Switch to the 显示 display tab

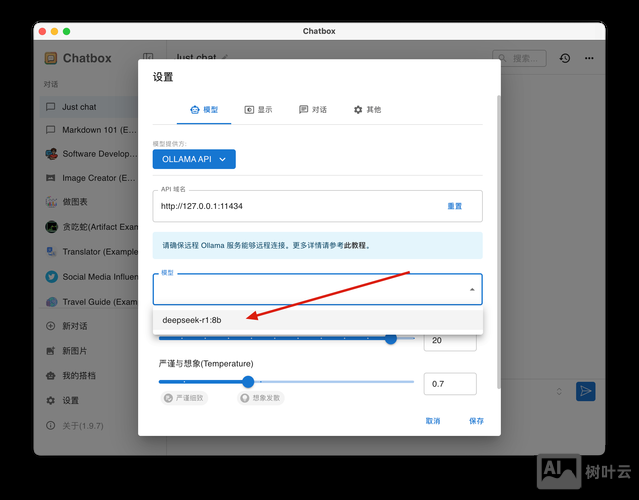point(258,109)
